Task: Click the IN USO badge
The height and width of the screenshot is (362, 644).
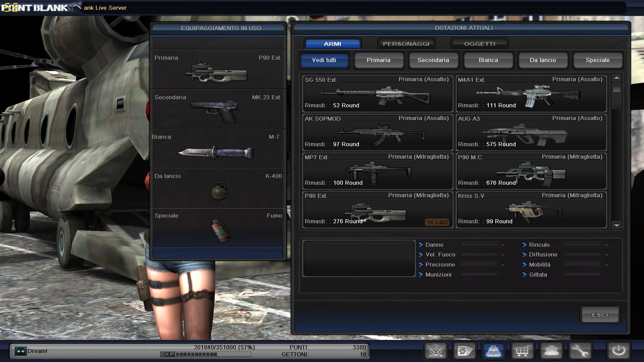Action: [437, 222]
